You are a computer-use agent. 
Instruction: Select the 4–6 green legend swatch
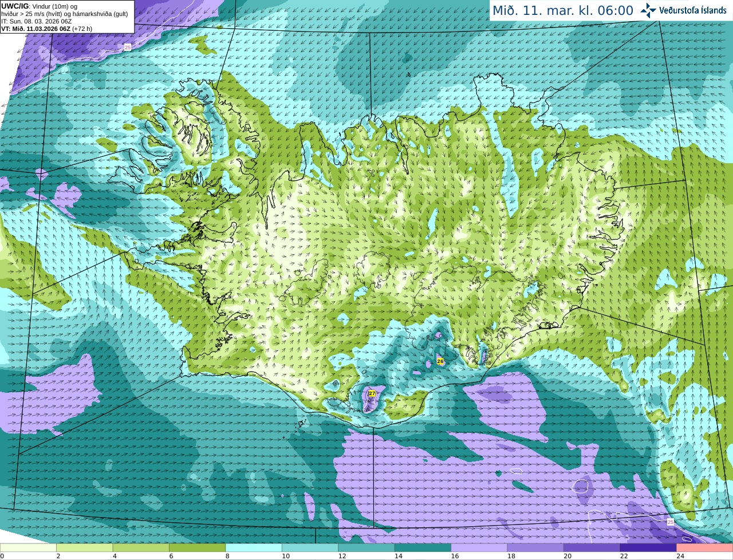coord(141,548)
